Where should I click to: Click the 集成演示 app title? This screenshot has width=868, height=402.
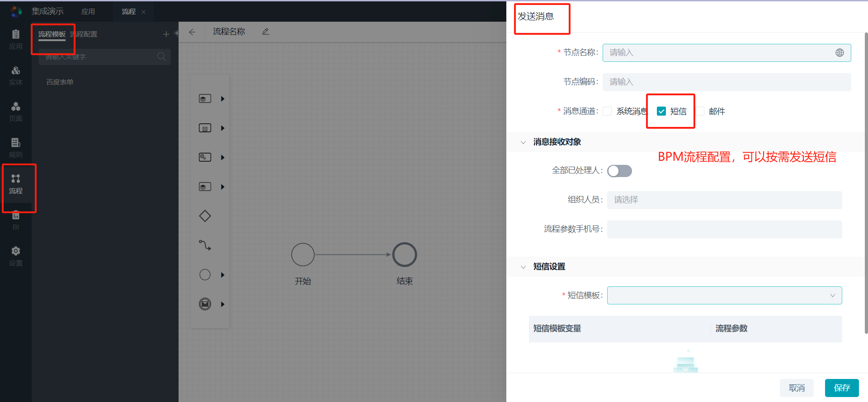(47, 11)
